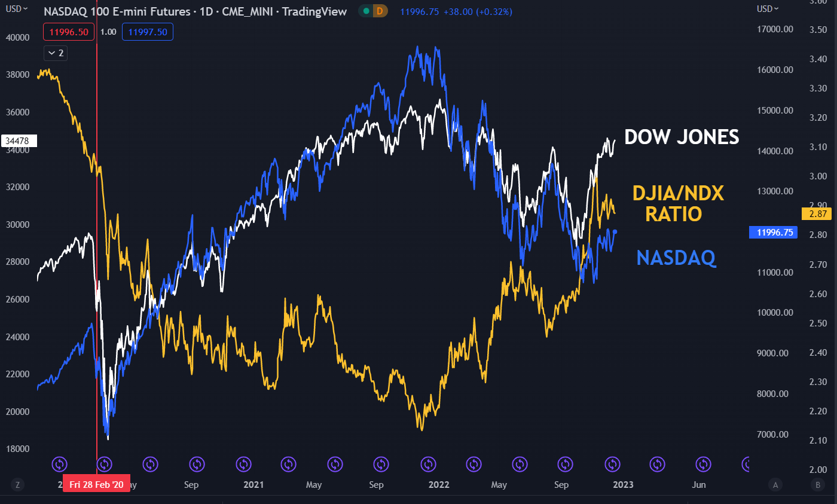The image size is (837, 504).
Task: Click the blue 11996.75 last price label
Action: coord(774,233)
